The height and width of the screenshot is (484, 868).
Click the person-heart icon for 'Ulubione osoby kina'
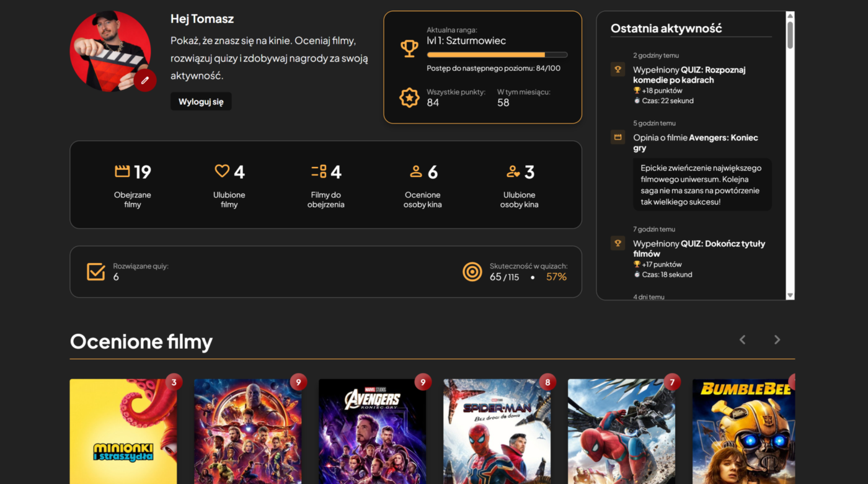(x=513, y=171)
